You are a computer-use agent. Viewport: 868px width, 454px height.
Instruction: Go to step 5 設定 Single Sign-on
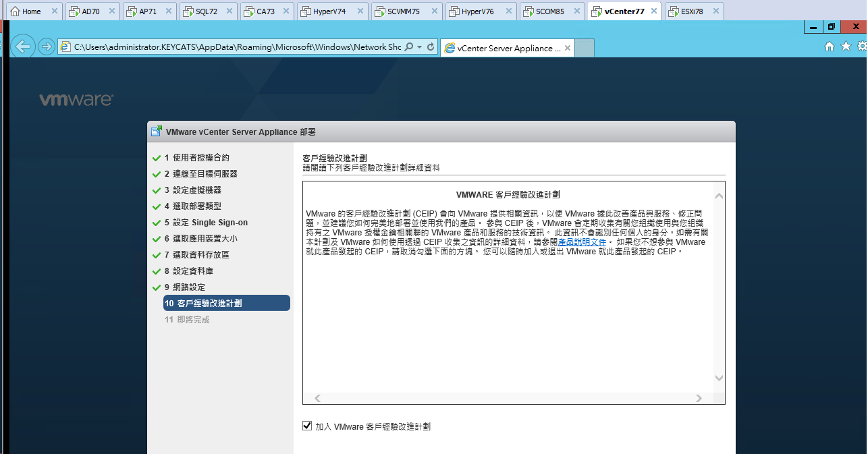click(x=206, y=223)
